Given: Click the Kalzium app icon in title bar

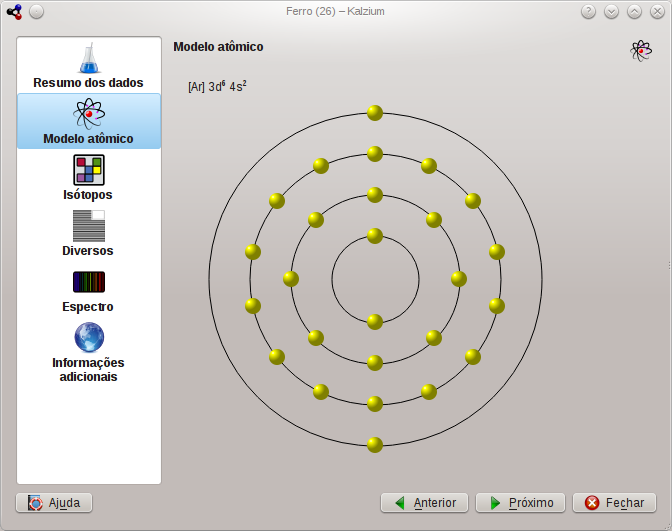Looking at the screenshot, I should point(14,12).
